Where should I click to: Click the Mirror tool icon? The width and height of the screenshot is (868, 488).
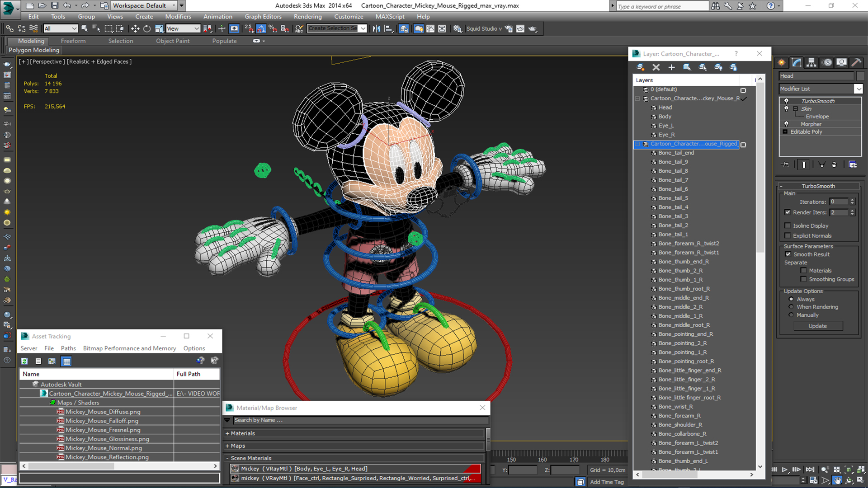tap(377, 28)
